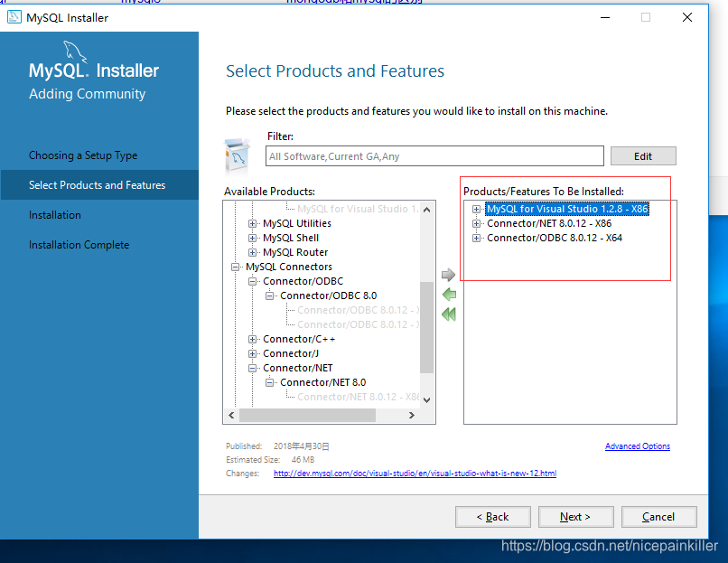Click the MySQL Installer title bar icon
728x563 pixels.
click(x=14, y=16)
